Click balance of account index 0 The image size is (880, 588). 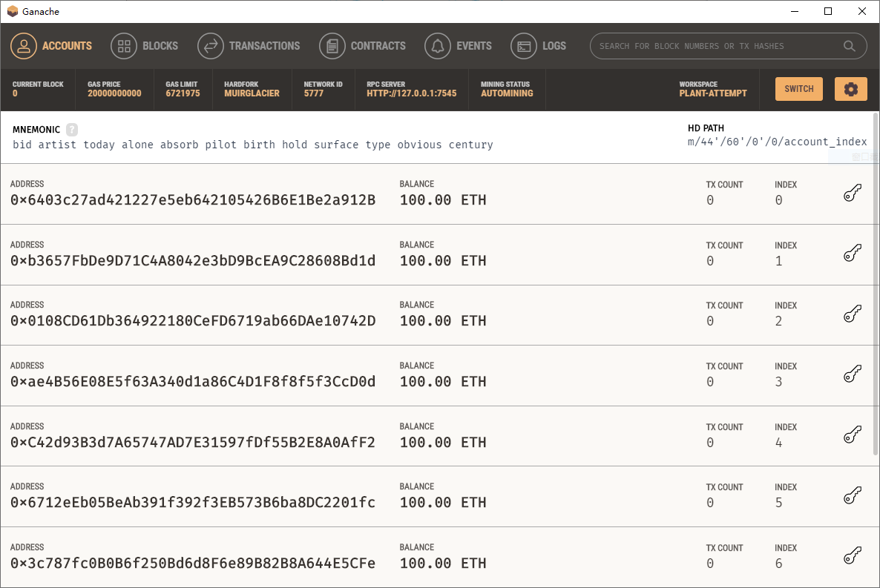click(x=443, y=200)
